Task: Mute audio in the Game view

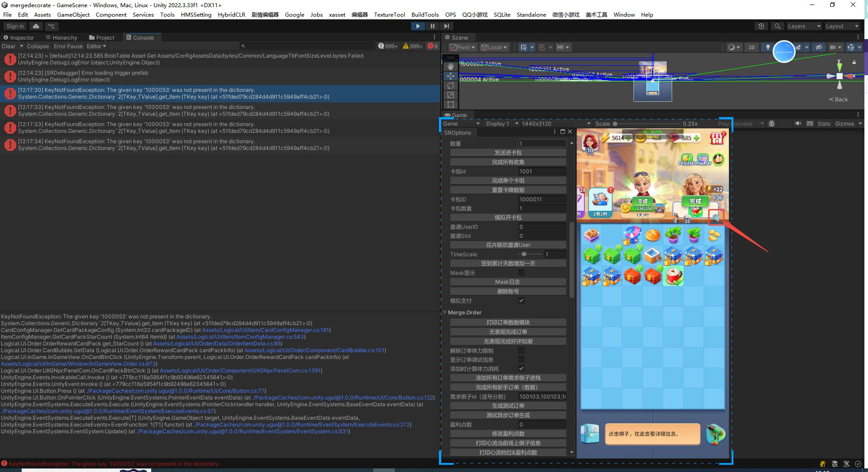Action: [x=798, y=123]
